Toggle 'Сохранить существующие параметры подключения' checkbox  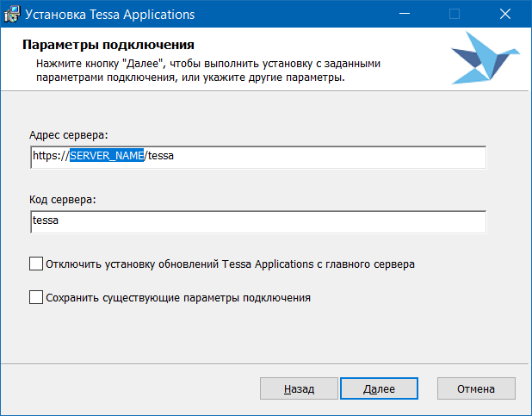36,297
